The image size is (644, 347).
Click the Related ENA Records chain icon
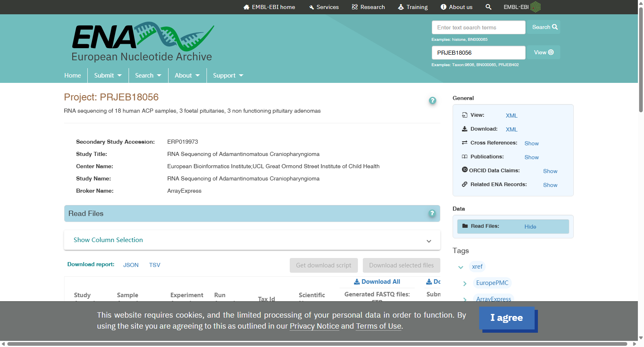tap(464, 184)
